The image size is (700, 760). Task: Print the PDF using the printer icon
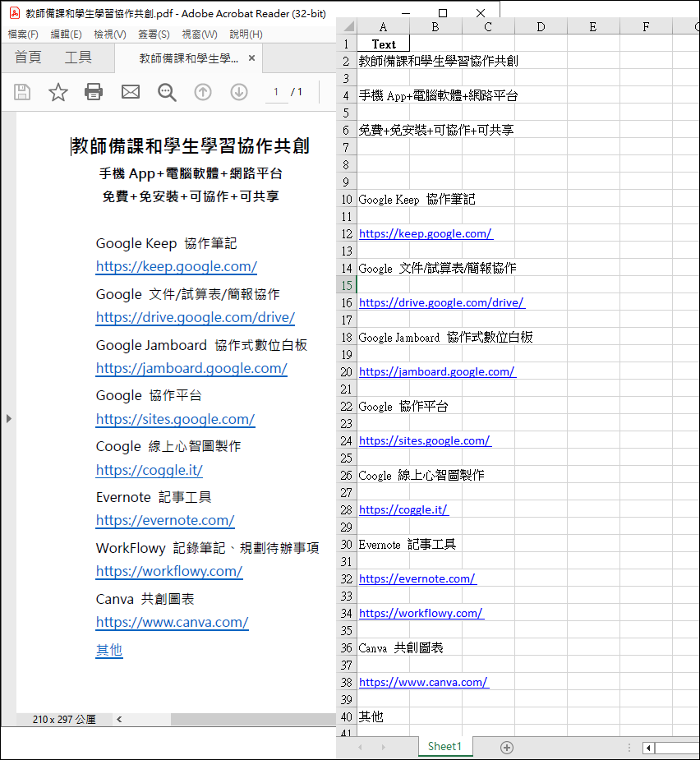pos(94,91)
